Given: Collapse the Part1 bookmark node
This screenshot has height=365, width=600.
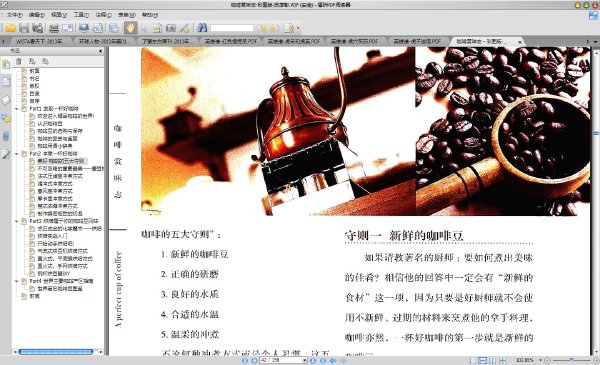Looking at the screenshot, I should (x=16, y=109).
